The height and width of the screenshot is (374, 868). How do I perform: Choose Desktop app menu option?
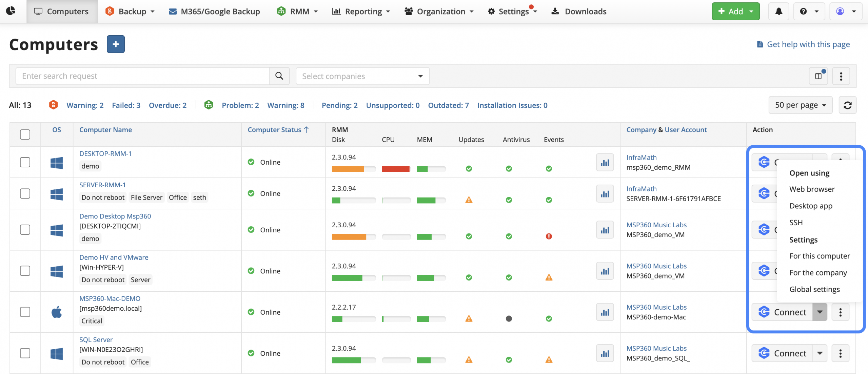(x=811, y=206)
